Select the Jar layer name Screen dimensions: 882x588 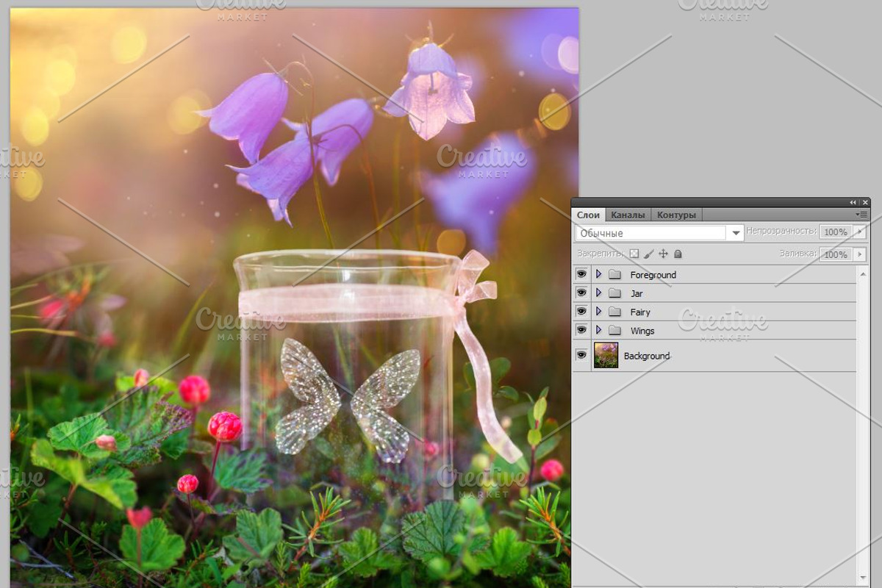[x=637, y=293]
